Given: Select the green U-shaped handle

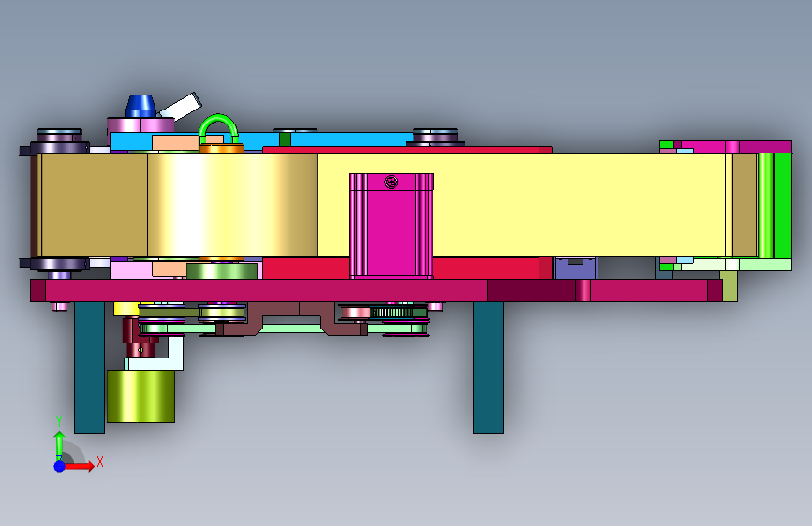Looking at the screenshot, I should click(218, 129).
